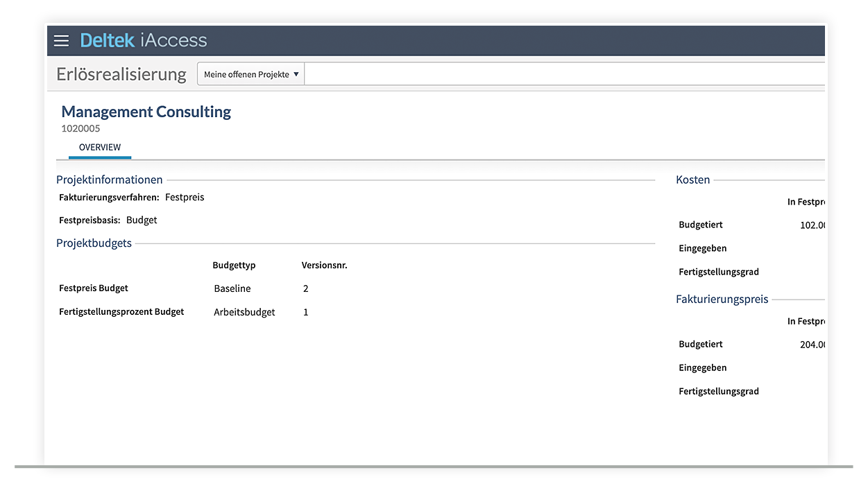
Task: Click the Deltek iAccess logo
Action: tap(143, 40)
